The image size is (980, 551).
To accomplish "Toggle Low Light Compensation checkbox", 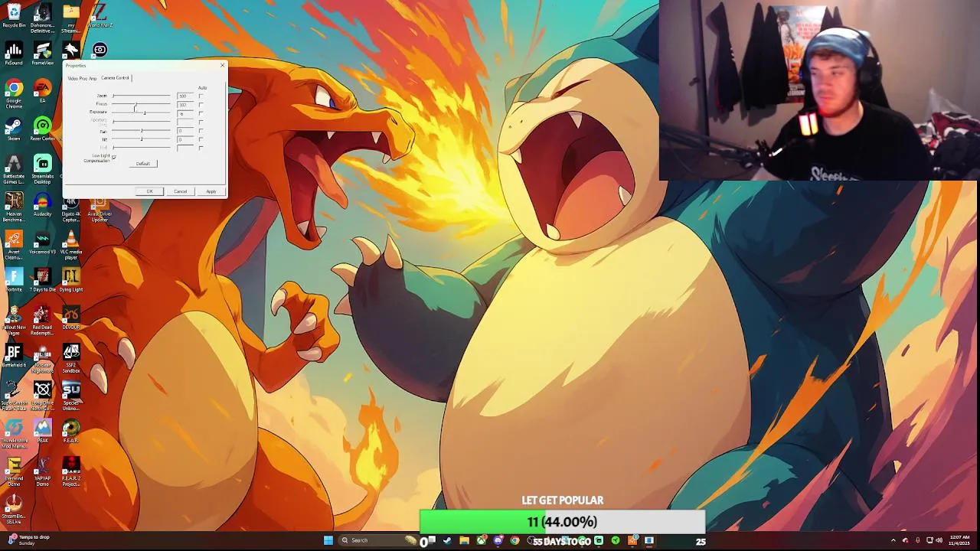I will pyautogui.click(x=113, y=158).
